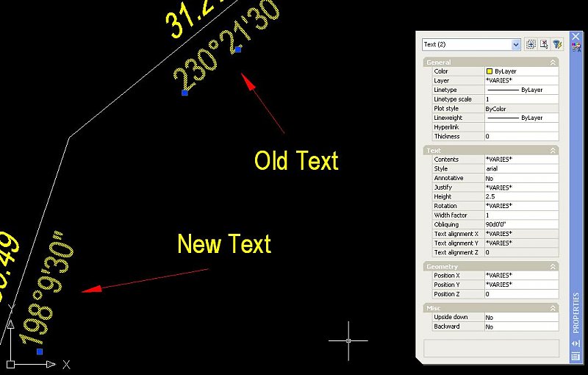
Task: Click the Upside down value No
Action: pos(521,317)
